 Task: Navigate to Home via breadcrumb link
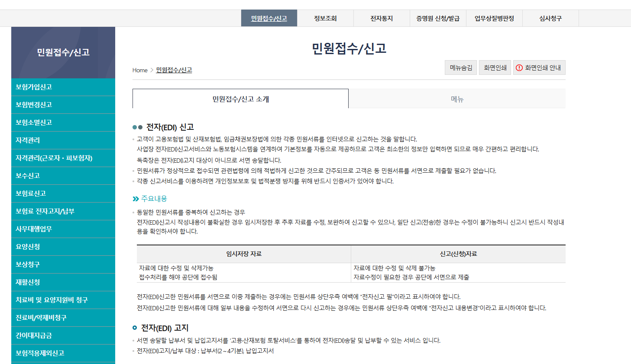pos(139,70)
